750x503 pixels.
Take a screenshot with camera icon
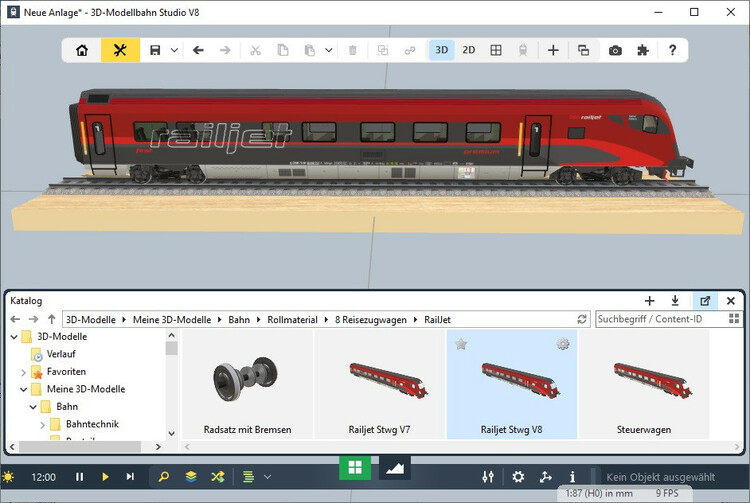click(615, 50)
